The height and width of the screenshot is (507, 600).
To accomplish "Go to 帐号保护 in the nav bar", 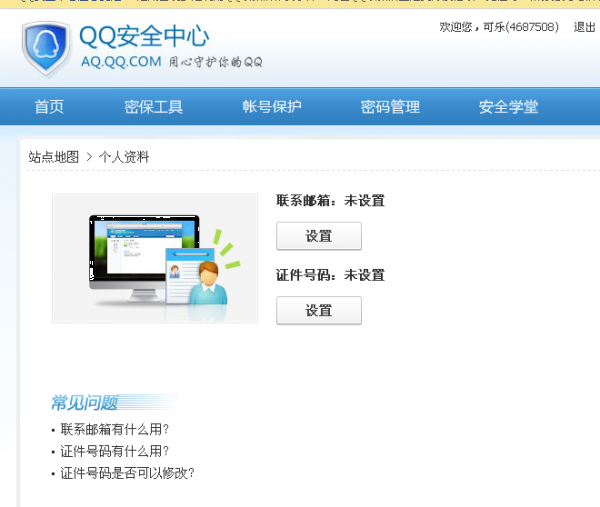I will (272, 107).
